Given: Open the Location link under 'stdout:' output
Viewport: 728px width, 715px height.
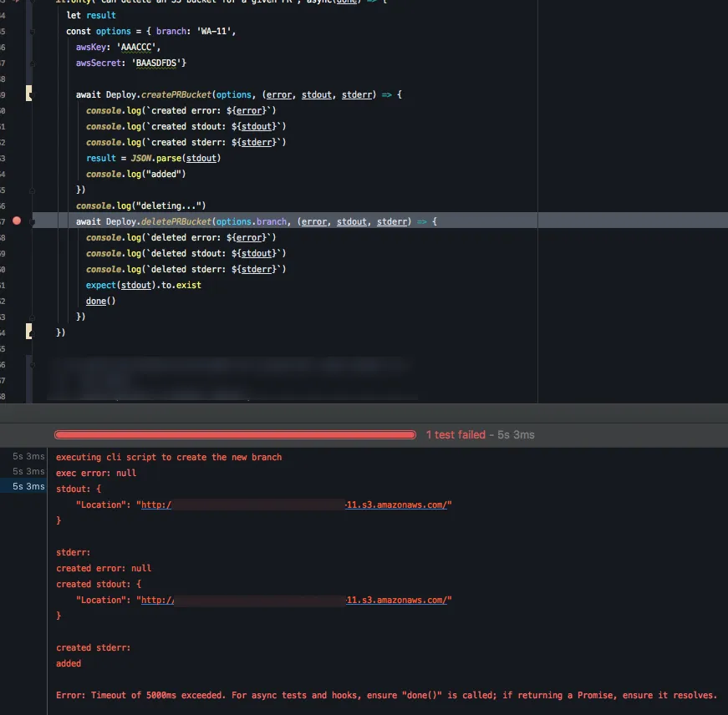Looking at the screenshot, I should tap(294, 505).
